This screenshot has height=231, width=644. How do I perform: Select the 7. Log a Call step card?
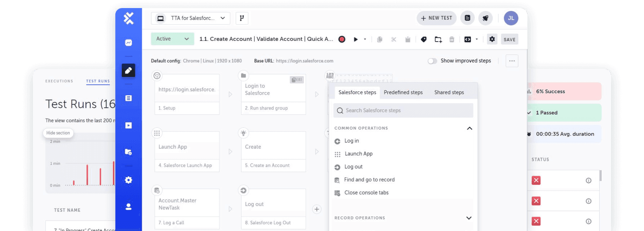click(187, 209)
